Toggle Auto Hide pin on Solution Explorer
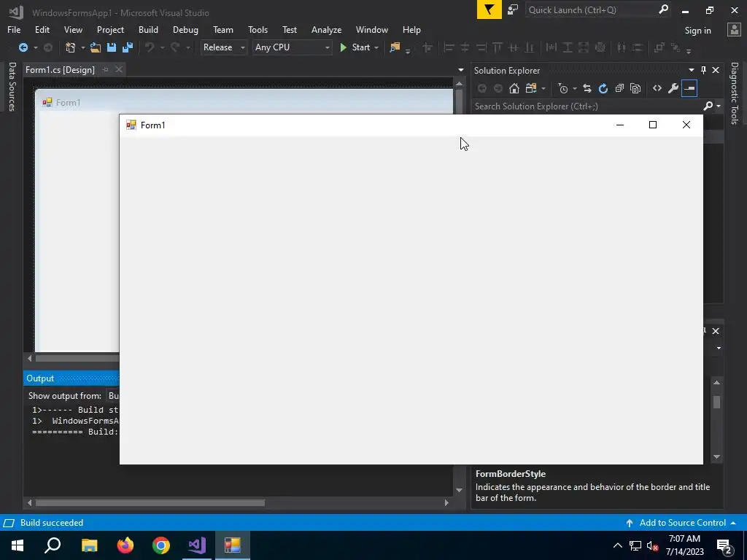 [704, 70]
